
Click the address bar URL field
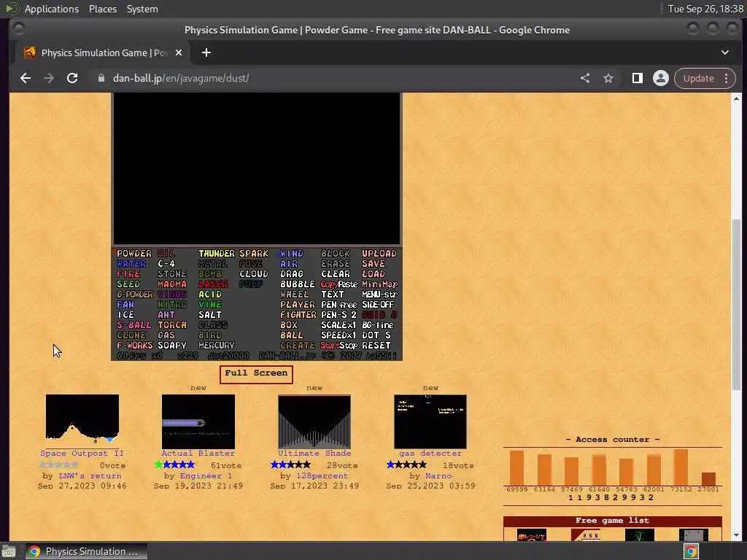pos(333,78)
